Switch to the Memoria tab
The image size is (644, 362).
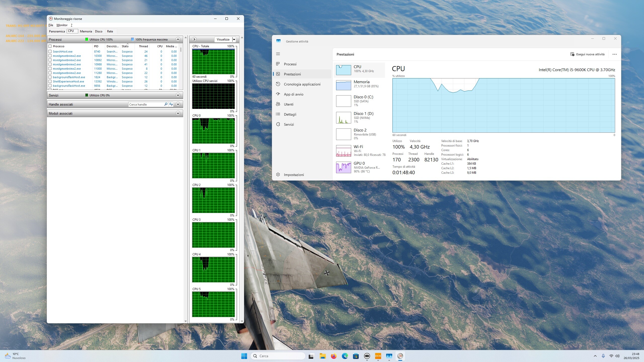click(x=86, y=31)
